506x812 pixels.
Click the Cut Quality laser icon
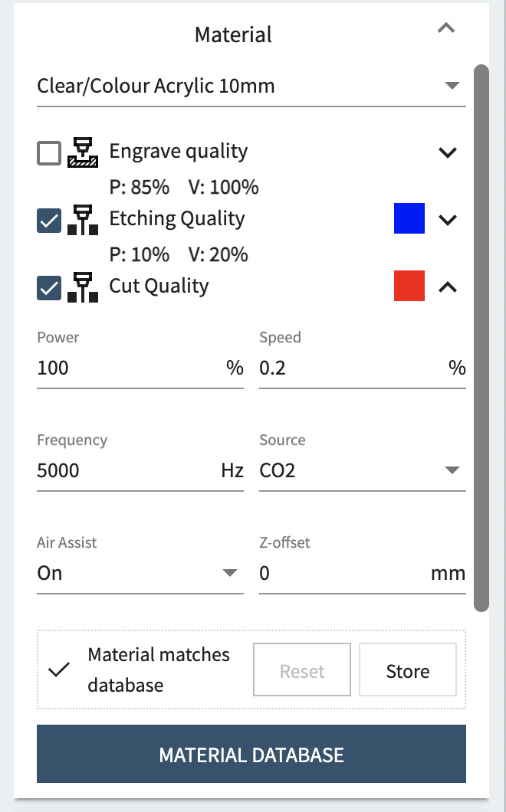83,287
